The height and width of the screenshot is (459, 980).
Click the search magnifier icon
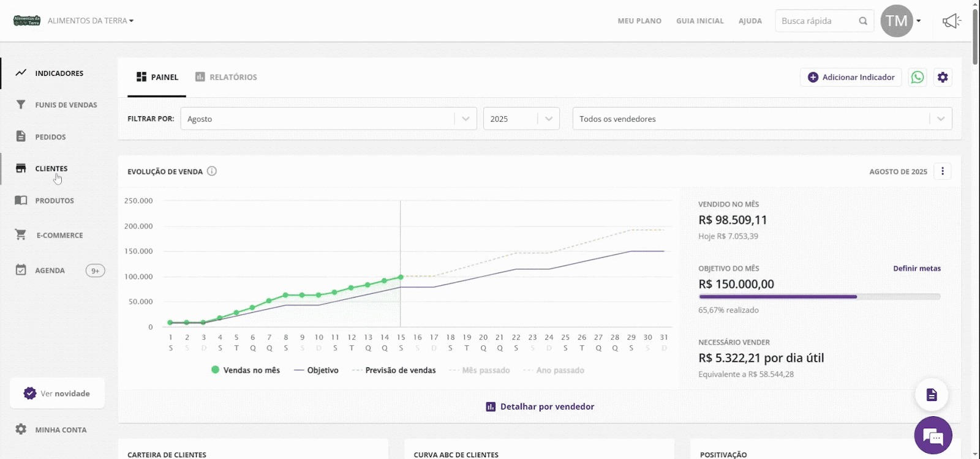pyautogui.click(x=863, y=21)
